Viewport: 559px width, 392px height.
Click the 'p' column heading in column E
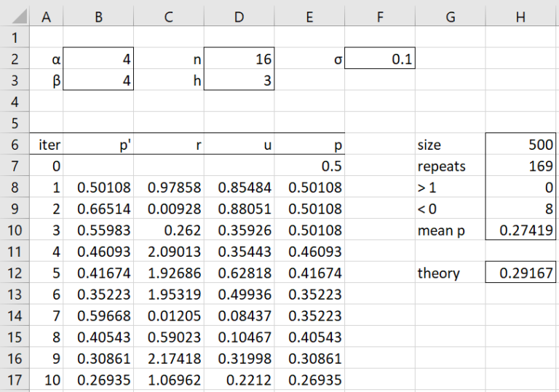coord(309,144)
